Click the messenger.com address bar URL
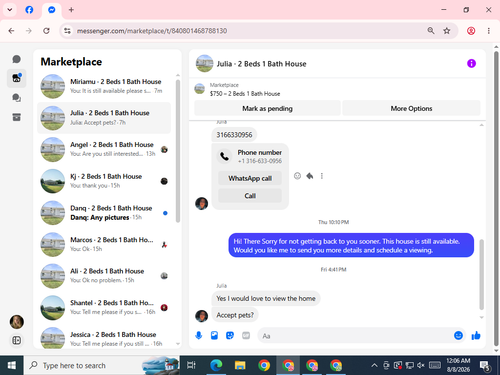 (152, 31)
